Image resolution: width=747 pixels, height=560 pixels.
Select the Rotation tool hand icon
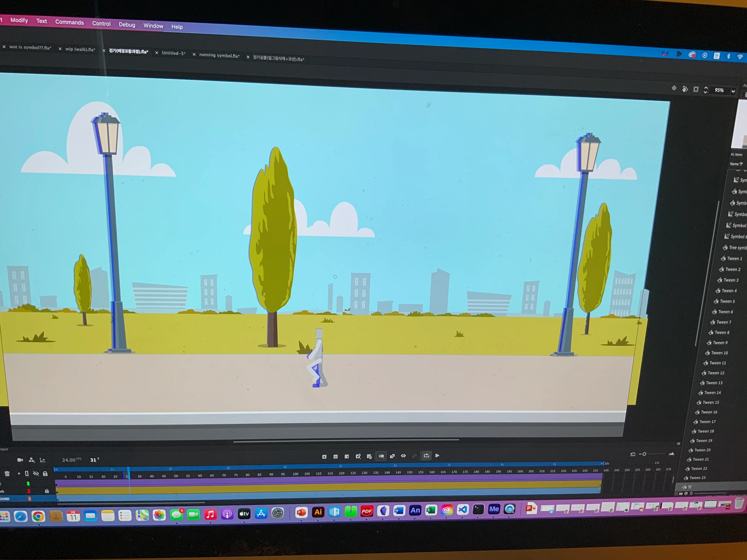(685, 89)
